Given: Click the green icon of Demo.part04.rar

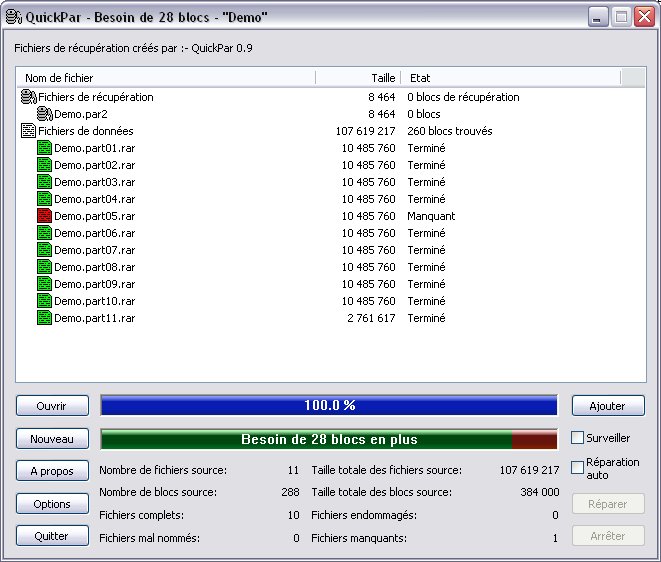Looking at the screenshot, I should [44, 199].
